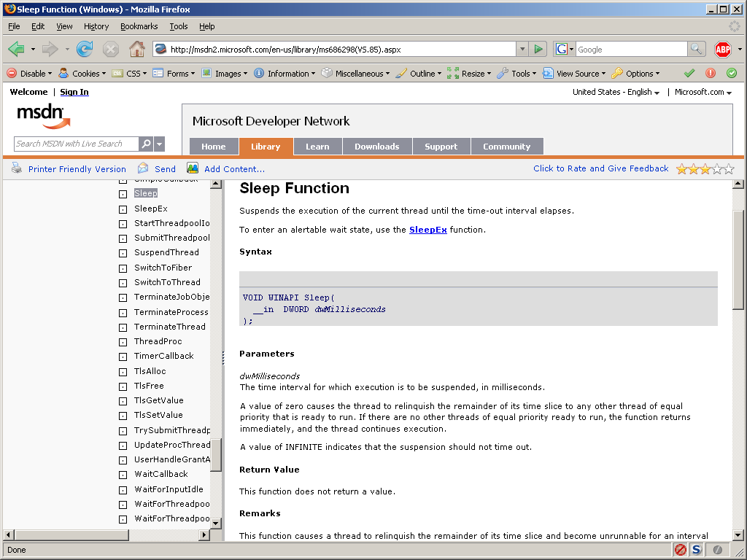Click the Stop loading icon
The height and width of the screenshot is (560, 747).
tap(111, 49)
